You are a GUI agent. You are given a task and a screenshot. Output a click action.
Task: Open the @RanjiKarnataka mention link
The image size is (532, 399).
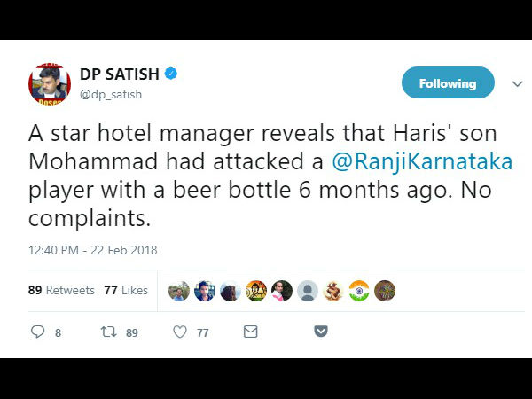(x=422, y=161)
